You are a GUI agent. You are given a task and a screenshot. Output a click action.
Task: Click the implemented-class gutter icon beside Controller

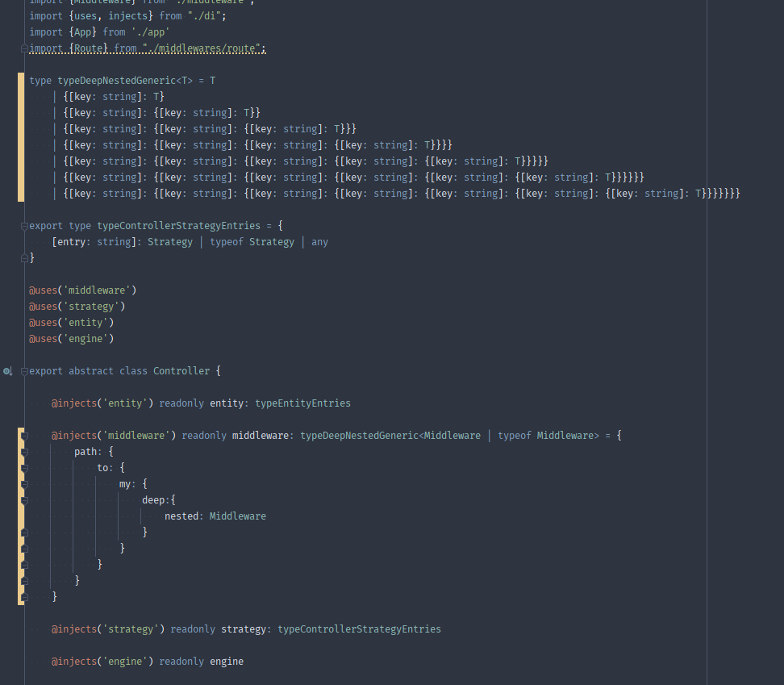(7, 371)
